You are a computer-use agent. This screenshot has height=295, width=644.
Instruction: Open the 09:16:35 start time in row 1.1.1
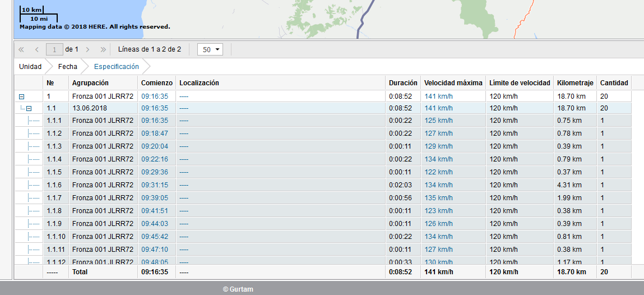pyautogui.click(x=154, y=121)
